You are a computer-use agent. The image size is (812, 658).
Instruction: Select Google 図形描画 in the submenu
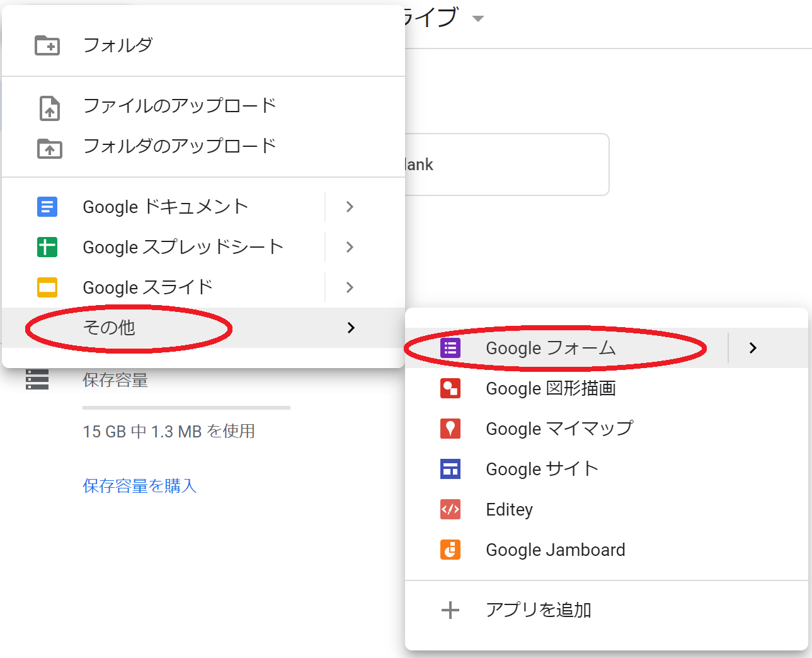click(x=607, y=388)
